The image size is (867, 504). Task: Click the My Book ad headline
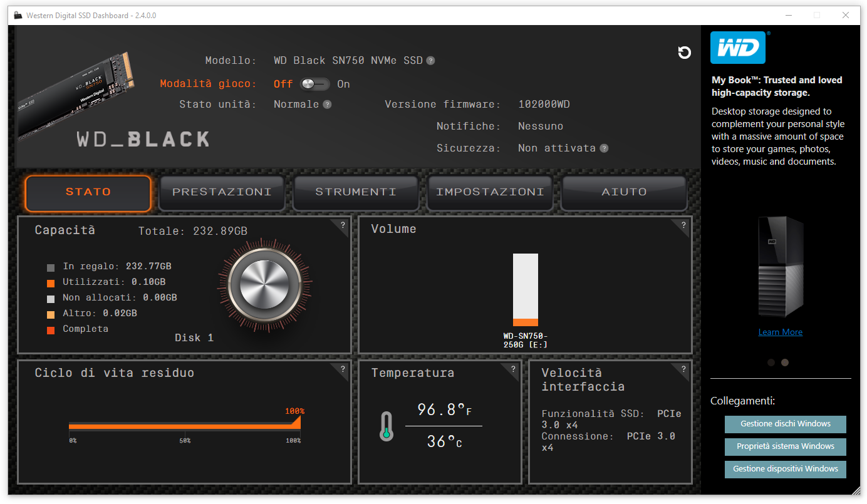coord(777,86)
